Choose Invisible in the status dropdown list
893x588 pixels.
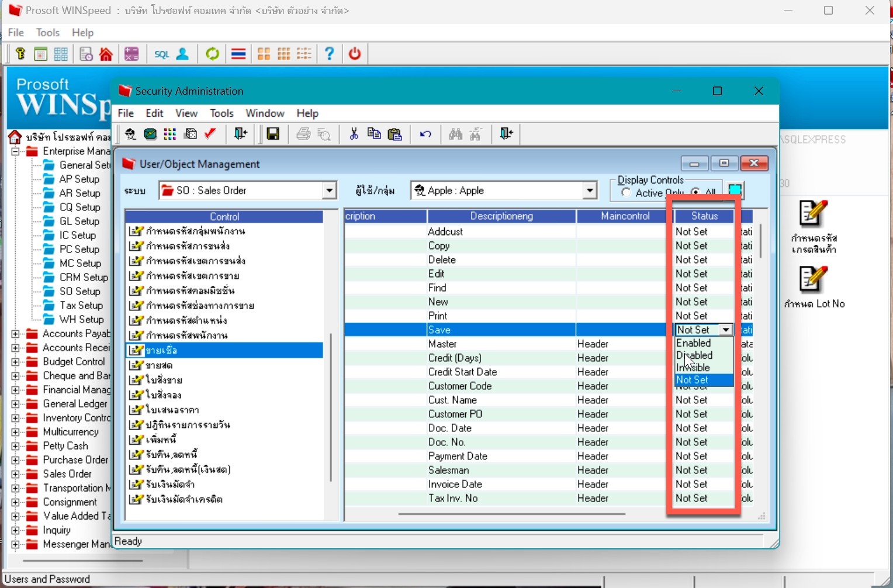[x=704, y=368]
